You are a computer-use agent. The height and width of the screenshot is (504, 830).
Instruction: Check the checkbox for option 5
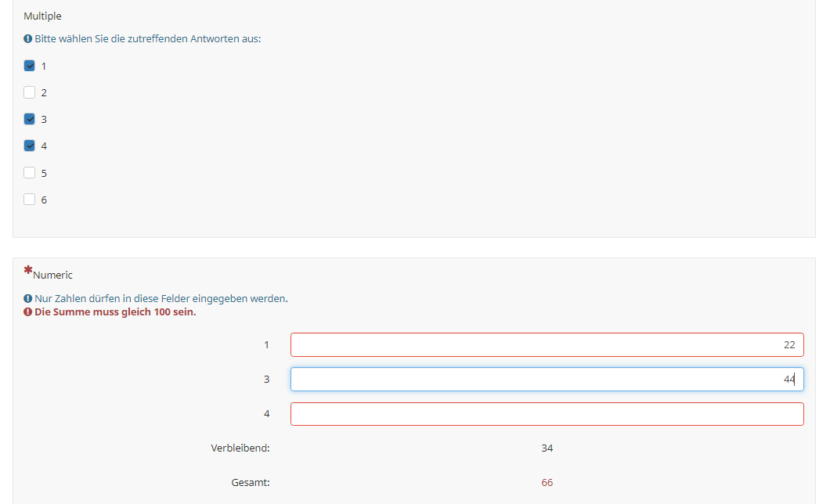pyautogui.click(x=30, y=173)
